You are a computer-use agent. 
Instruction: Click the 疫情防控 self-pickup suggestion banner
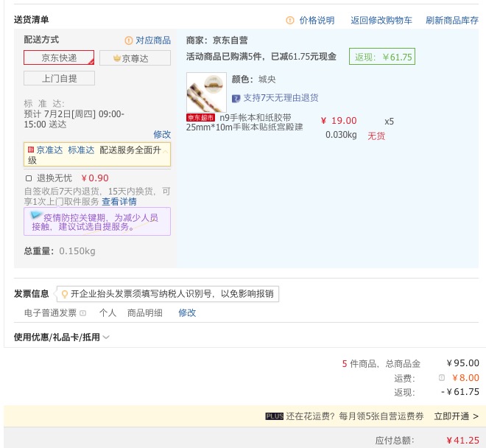point(97,222)
